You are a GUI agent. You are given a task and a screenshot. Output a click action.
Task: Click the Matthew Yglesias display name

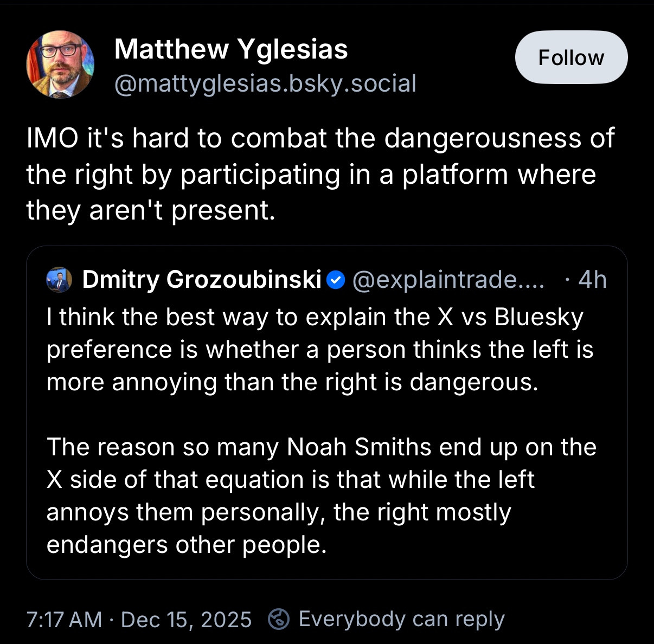tap(231, 49)
